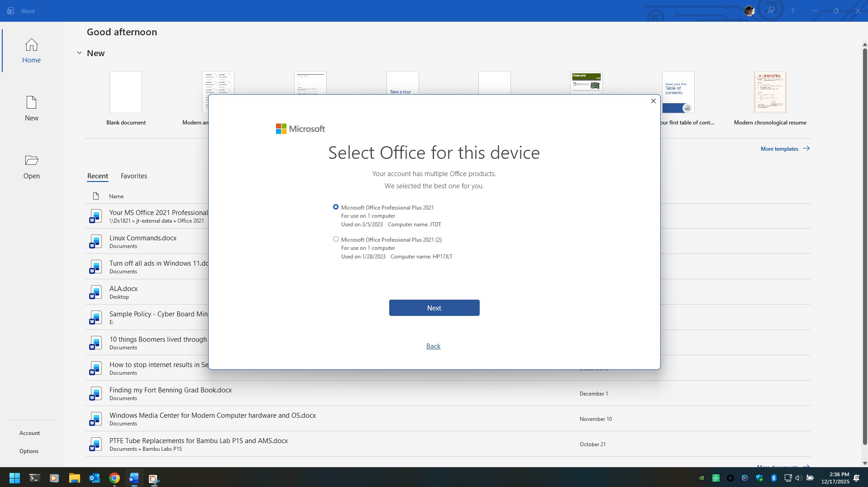
Task: Click the Word icon in the taskbar
Action: pyautogui.click(x=134, y=478)
